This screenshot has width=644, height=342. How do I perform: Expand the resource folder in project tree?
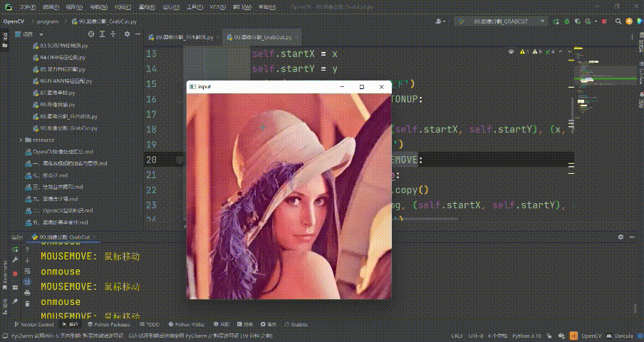click(21, 140)
